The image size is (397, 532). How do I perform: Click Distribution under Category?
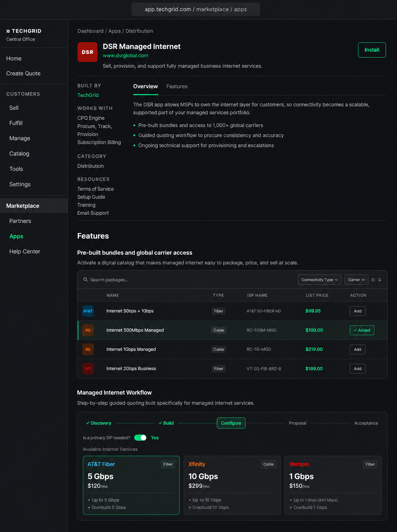[91, 166]
